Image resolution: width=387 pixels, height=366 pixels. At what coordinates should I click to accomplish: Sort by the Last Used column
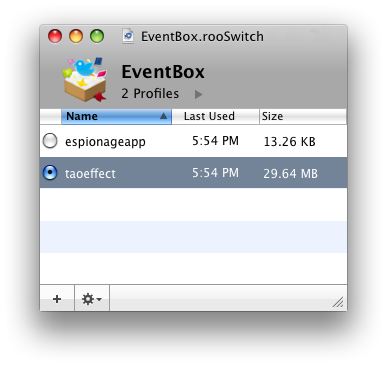pyautogui.click(x=216, y=116)
